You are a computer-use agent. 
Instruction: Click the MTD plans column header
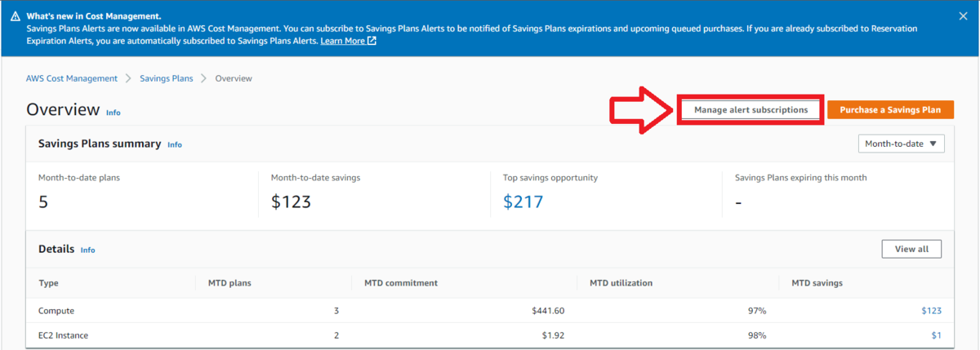coord(229,283)
